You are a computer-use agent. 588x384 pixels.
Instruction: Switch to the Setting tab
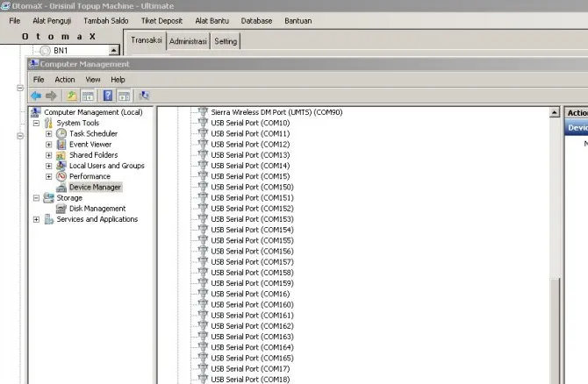(226, 41)
